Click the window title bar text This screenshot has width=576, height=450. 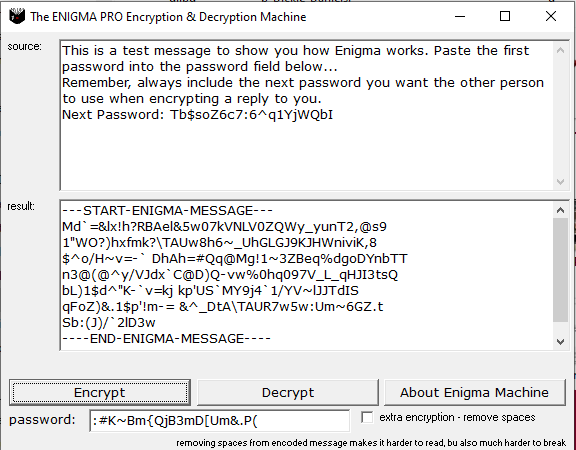tap(168, 17)
